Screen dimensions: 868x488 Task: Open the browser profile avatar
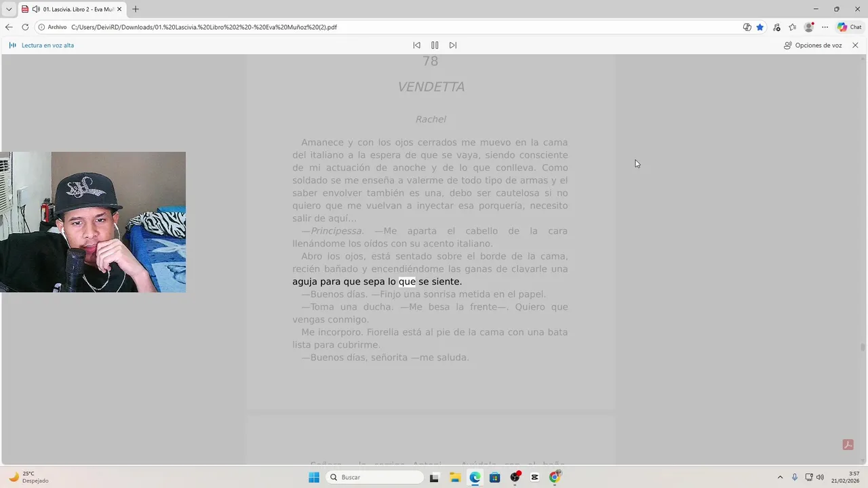click(808, 27)
